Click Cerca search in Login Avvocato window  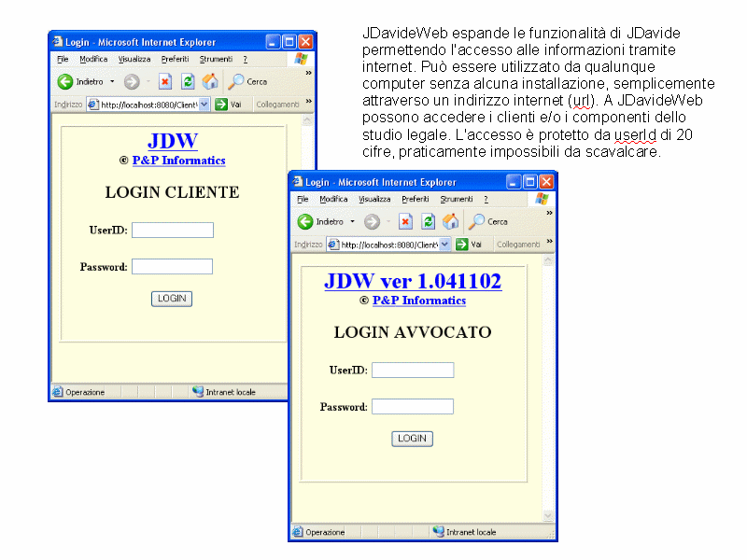pyautogui.click(x=487, y=222)
